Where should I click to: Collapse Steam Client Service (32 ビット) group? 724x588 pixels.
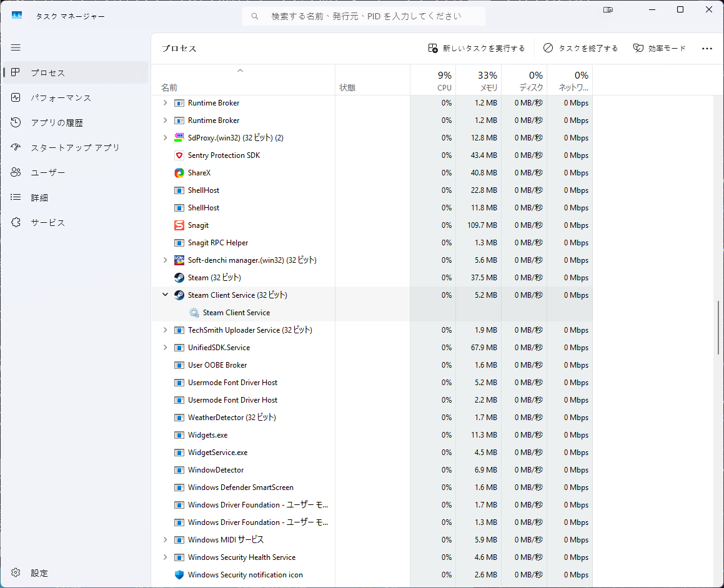[x=166, y=295]
